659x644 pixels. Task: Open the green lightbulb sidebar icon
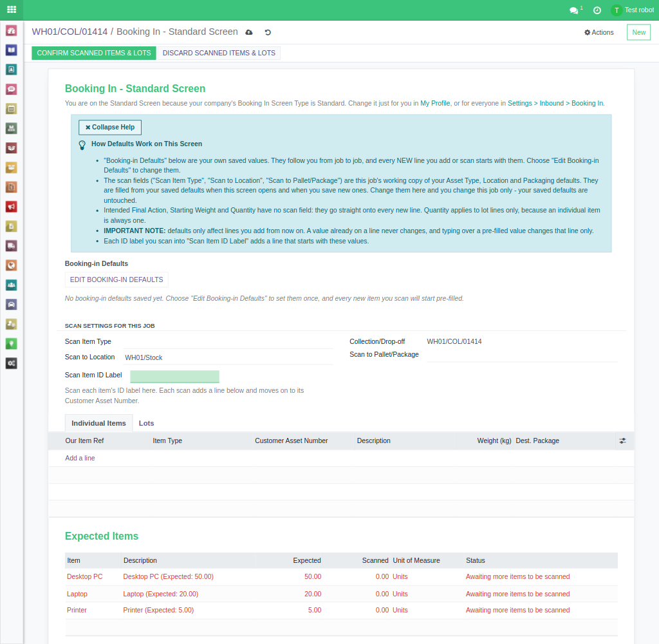12,344
